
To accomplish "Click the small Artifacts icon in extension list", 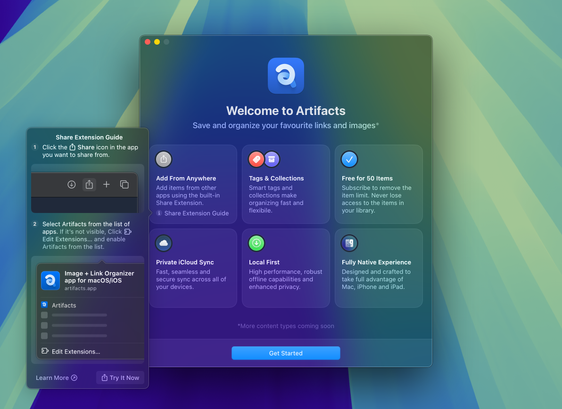I will point(44,305).
